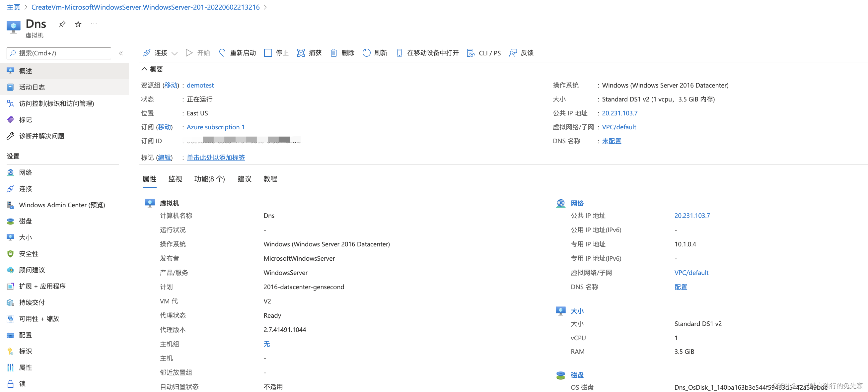Click 单击此处以添加标签 link
Image resolution: width=868 pixels, height=392 pixels.
(x=216, y=157)
